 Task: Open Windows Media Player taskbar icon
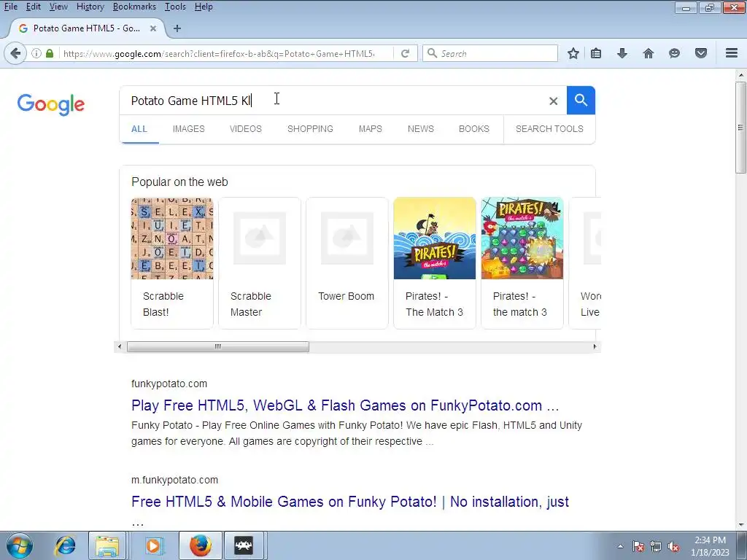pyautogui.click(x=153, y=545)
